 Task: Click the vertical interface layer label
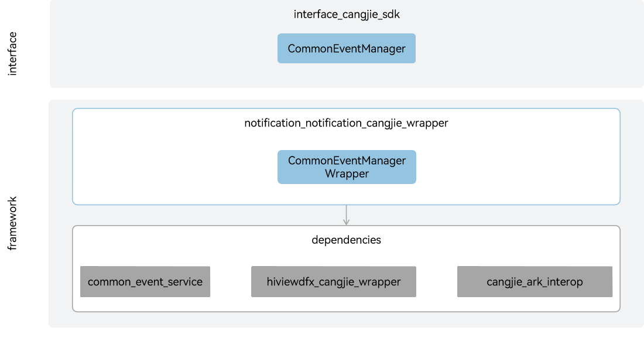click(x=12, y=53)
